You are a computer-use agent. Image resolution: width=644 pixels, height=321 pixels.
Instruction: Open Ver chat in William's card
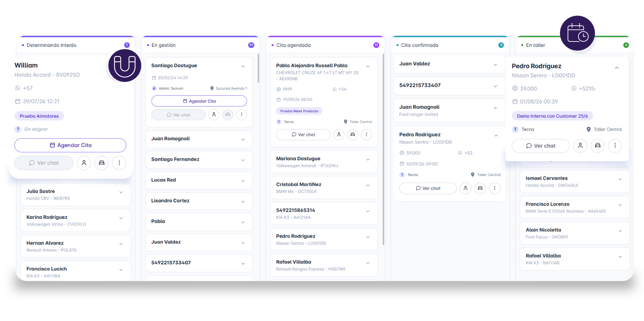tap(44, 163)
